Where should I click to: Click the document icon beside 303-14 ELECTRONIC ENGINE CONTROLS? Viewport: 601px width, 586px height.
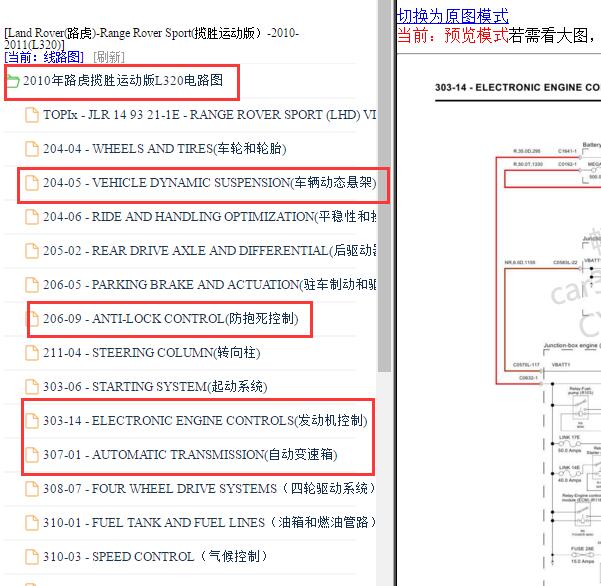tap(32, 421)
